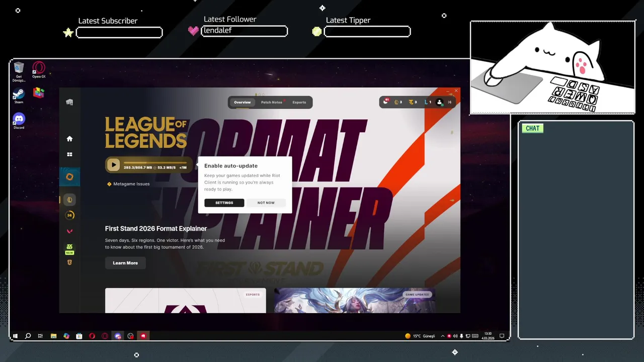Viewport: 644px width, 362px height.
Task: Click the blue L counter showing 1
Action: [x=428, y=102]
